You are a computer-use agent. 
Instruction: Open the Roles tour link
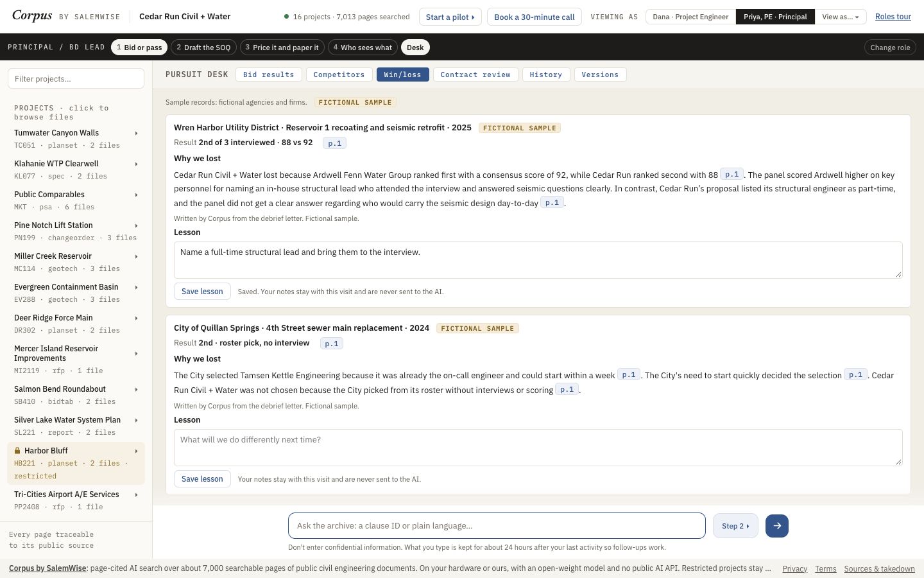point(893,17)
